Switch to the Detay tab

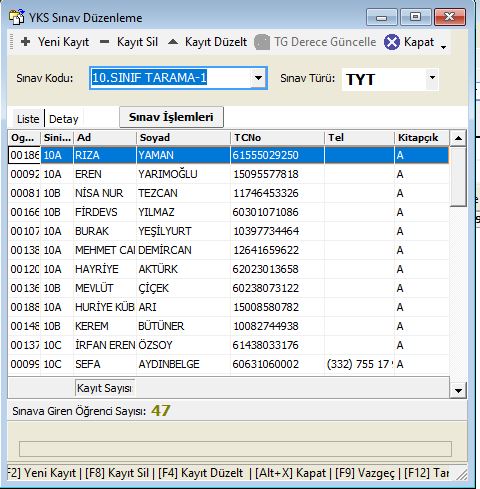tap(63, 119)
